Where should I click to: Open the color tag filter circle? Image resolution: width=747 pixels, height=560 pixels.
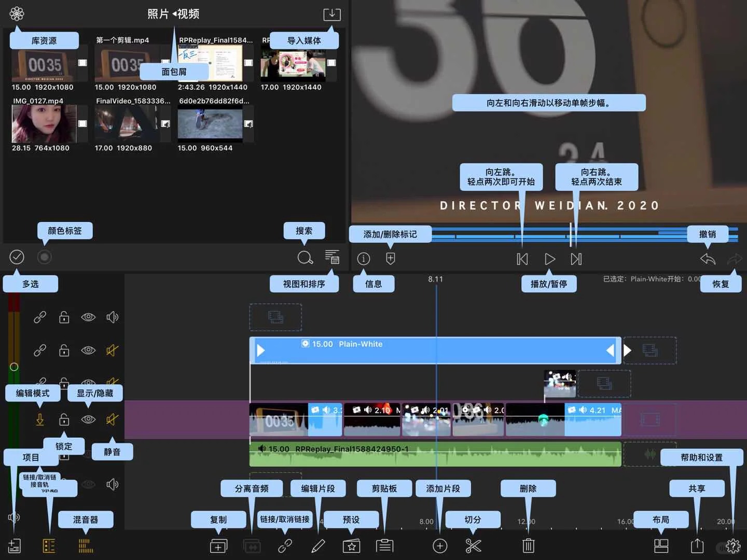(45, 257)
